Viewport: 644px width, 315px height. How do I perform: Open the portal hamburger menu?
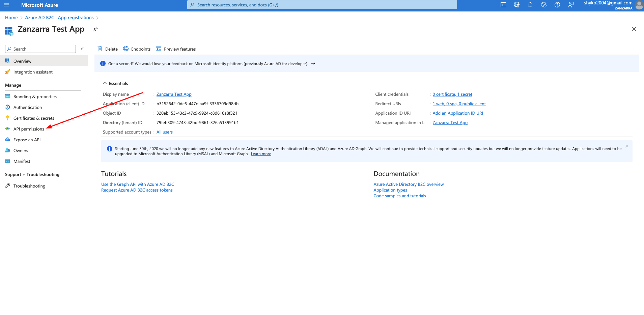(6, 5)
